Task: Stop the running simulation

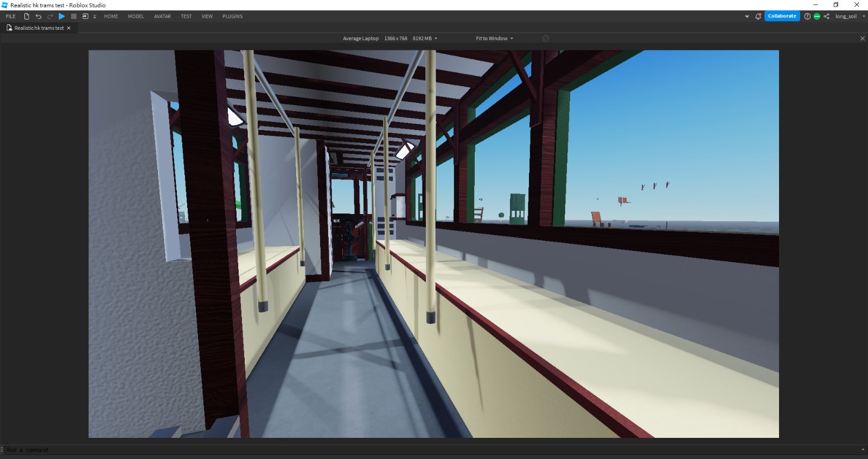Action: coord(74,16)
